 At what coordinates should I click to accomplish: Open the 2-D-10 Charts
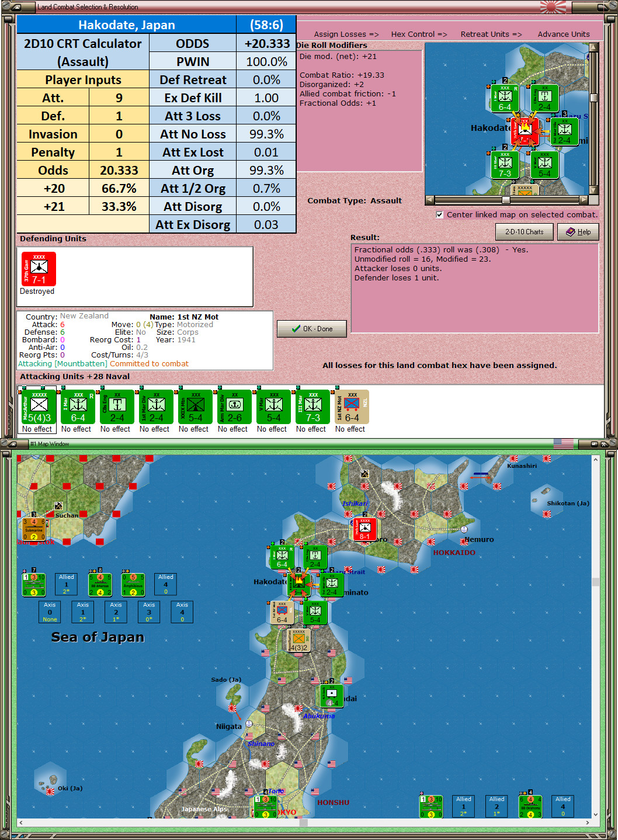click(x=525, y=232)
